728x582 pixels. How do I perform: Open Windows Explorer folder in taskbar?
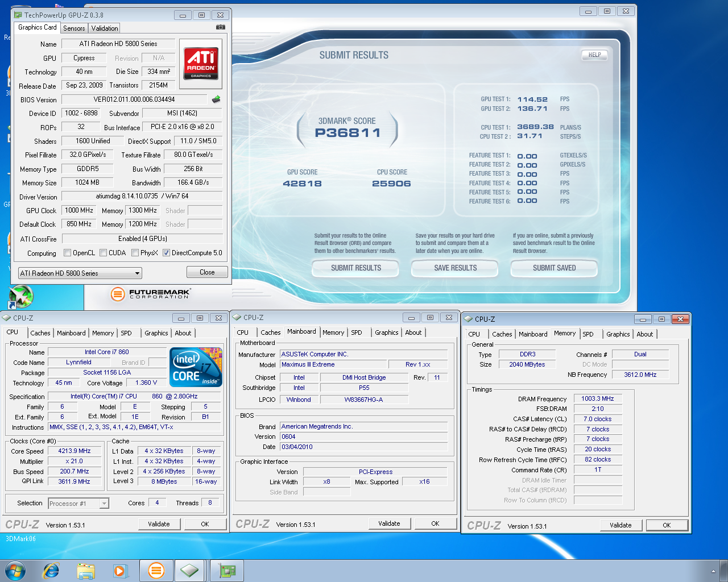pyautogui.click(x=86, y=571)
